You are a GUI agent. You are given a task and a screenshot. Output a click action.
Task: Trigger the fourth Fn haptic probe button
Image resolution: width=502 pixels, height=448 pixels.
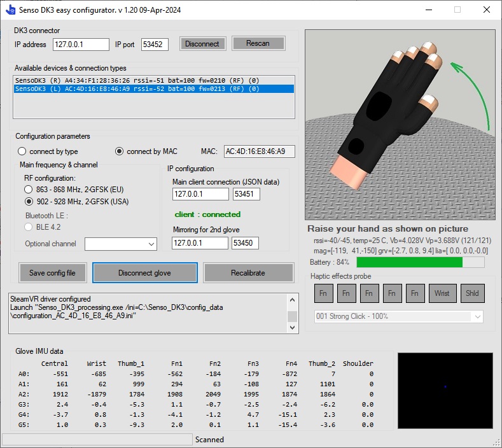pos(392,293)
